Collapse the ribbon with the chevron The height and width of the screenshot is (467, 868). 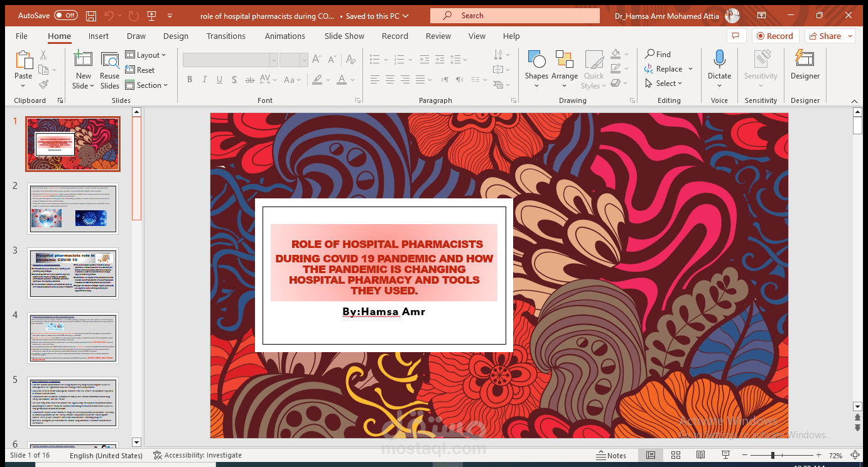pyautogui.click(x=855, y=100)
